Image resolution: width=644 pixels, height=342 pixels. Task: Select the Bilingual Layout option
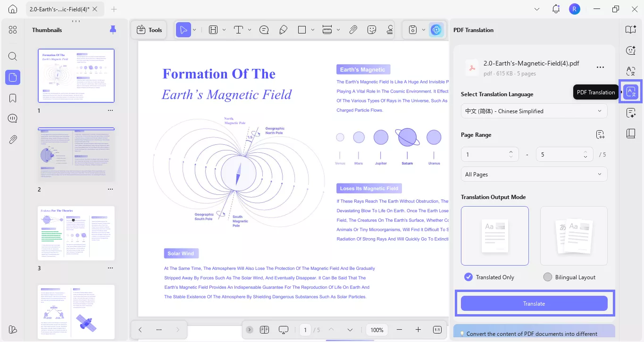548,277
